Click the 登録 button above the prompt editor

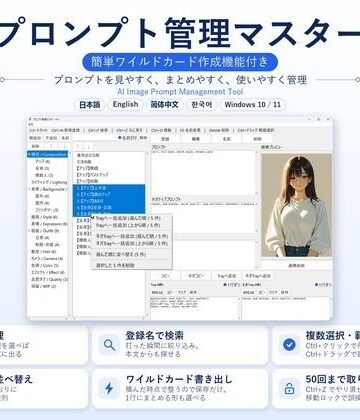165,139
